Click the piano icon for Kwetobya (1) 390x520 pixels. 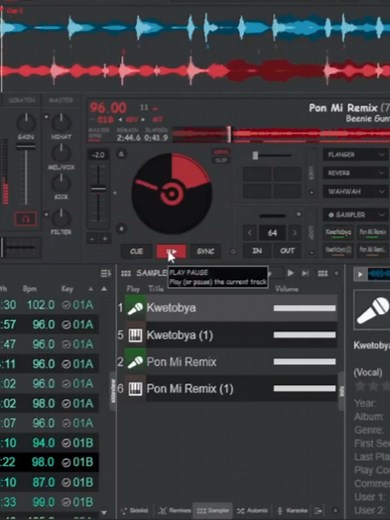(x=135, y=335)
